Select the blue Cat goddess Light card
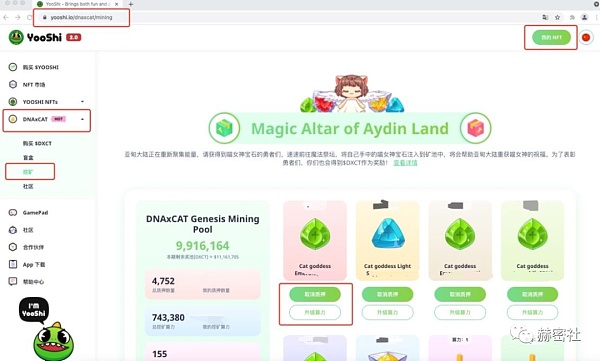 click(x=388, y=240)
